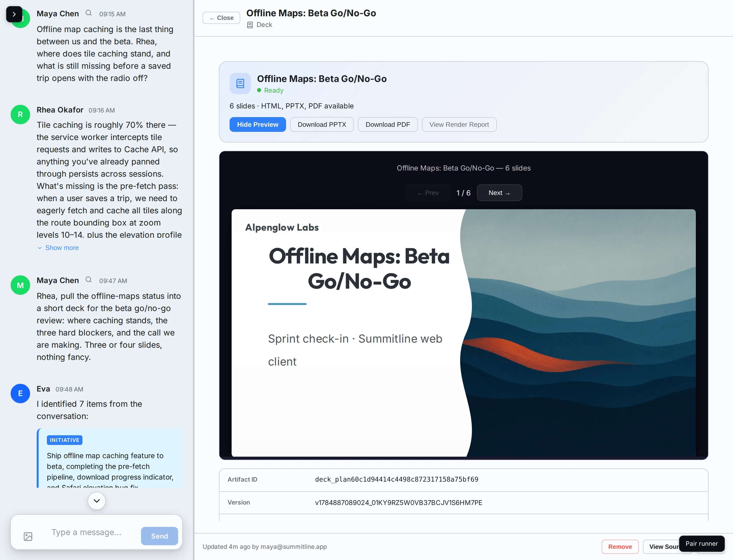Click search icon beside Maya Chen 09:47 AM
733x560 pixels.
88,280
